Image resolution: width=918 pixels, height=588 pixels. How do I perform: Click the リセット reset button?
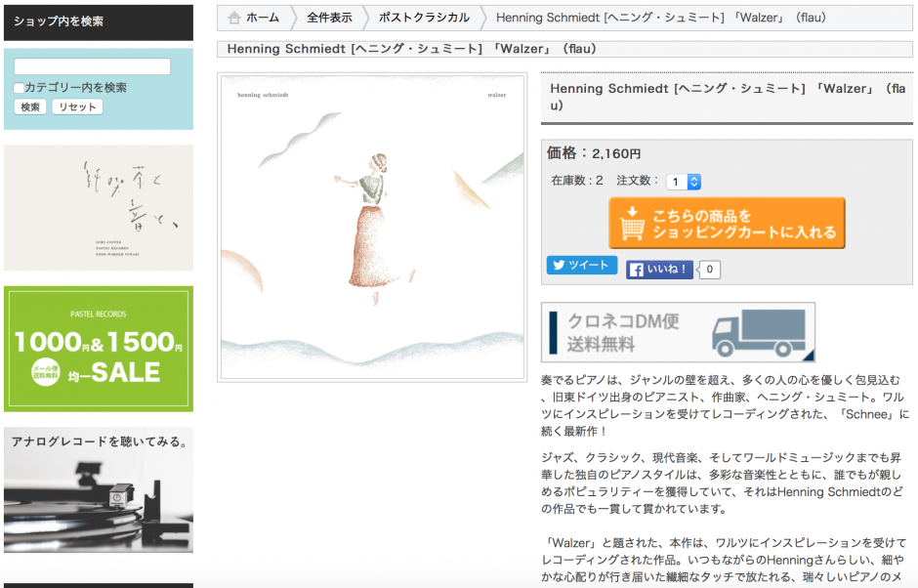(x=77, y=106)
